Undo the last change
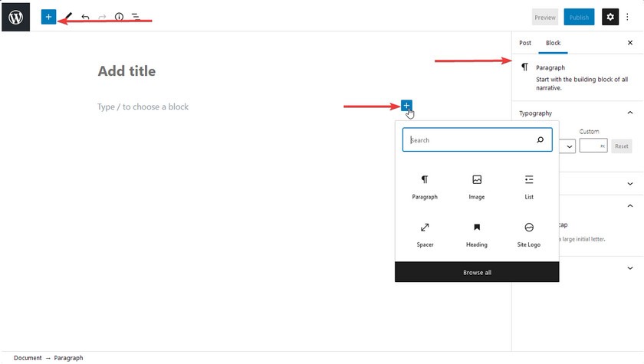This screenshot has height=364, width=644. tap(85, 17)
